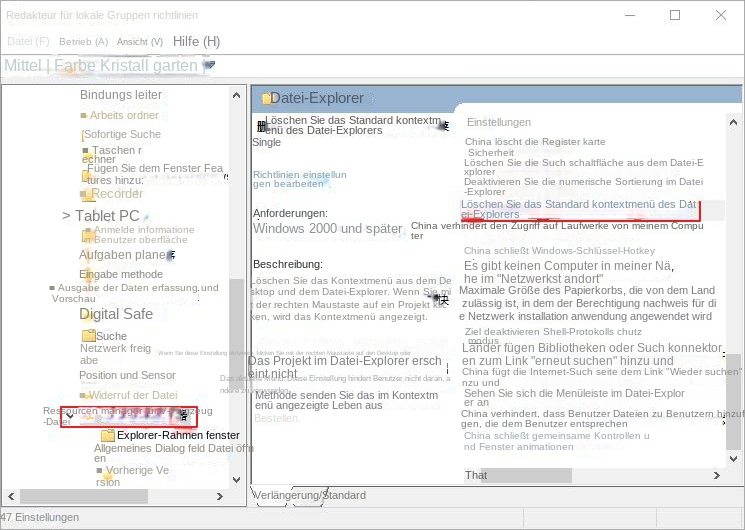Viewport: 745px width, 530px height.
Task: Click settings list scroll down arrow
Action: tap(733, 459)
